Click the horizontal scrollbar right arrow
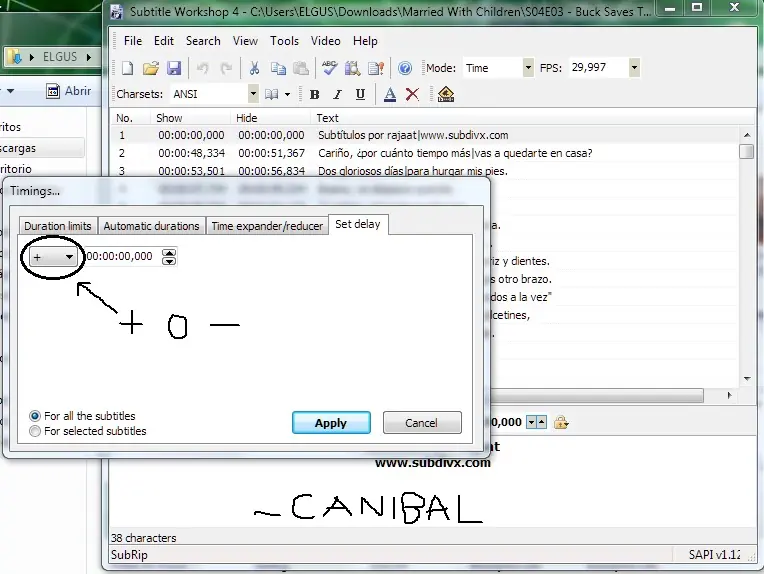Viewport: 764px width, 574px height. [729, 395]
